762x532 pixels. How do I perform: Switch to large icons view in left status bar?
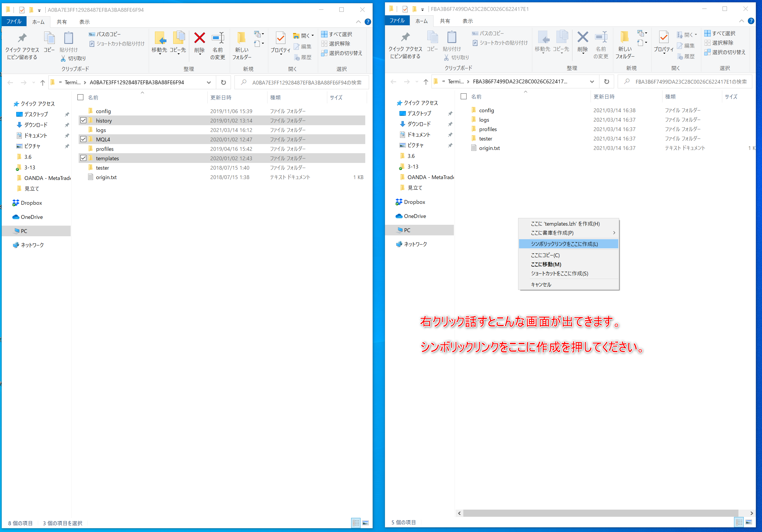(366, 523)
